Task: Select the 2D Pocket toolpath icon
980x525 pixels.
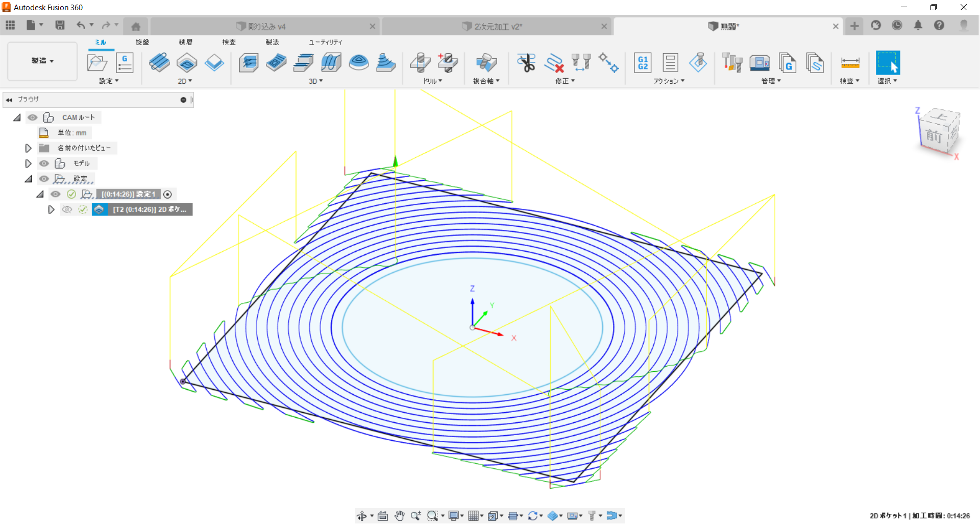Action: 187,63
